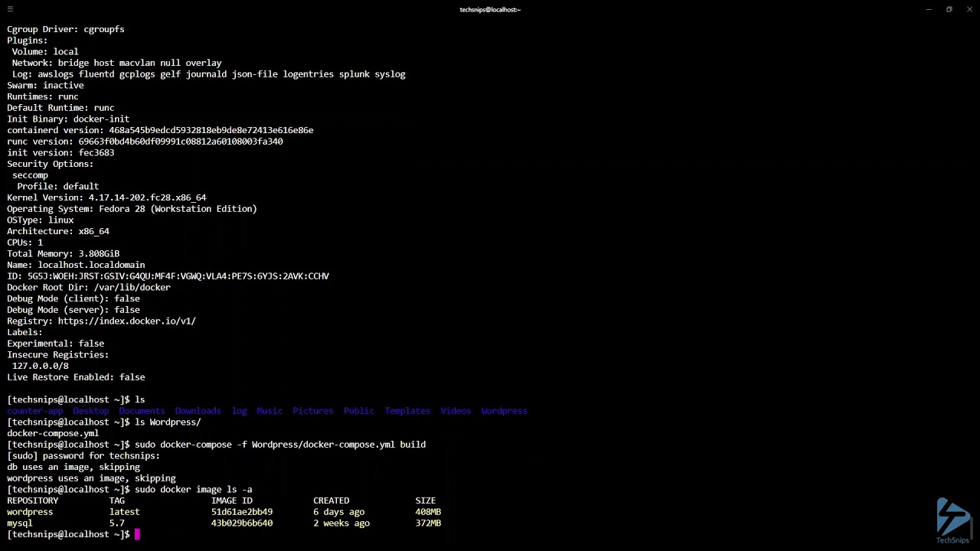
Task: Select the Downloads directory name
Action: pos(198,411)
